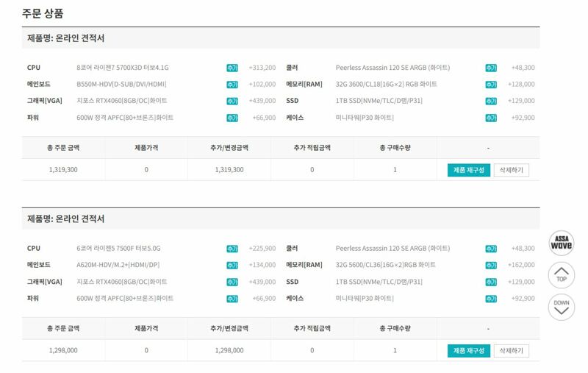The image size is (588, 373).
Task: Select mainboard text B550M-HDV[D-SUB/DVI/HDMI]
Action: [121, 85]
